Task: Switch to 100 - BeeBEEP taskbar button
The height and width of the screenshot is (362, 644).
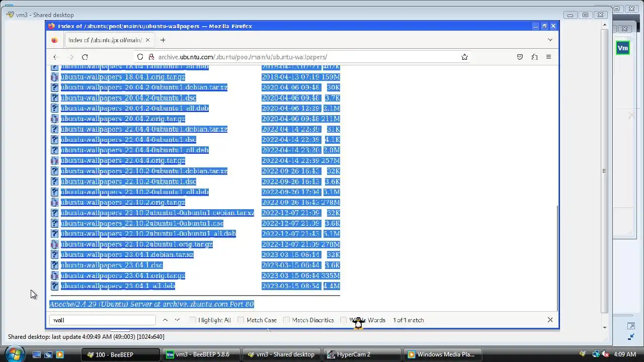Action: click(x=122, y=354)
